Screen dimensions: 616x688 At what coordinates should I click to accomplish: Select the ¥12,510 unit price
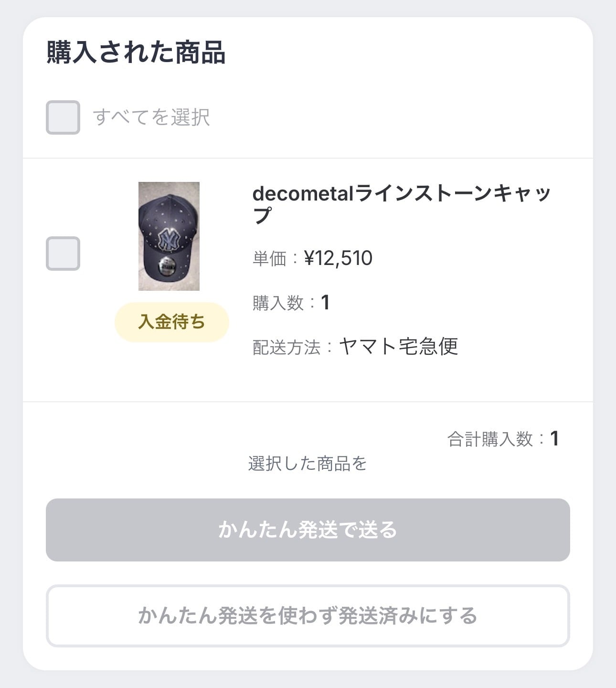pos(338,258)
